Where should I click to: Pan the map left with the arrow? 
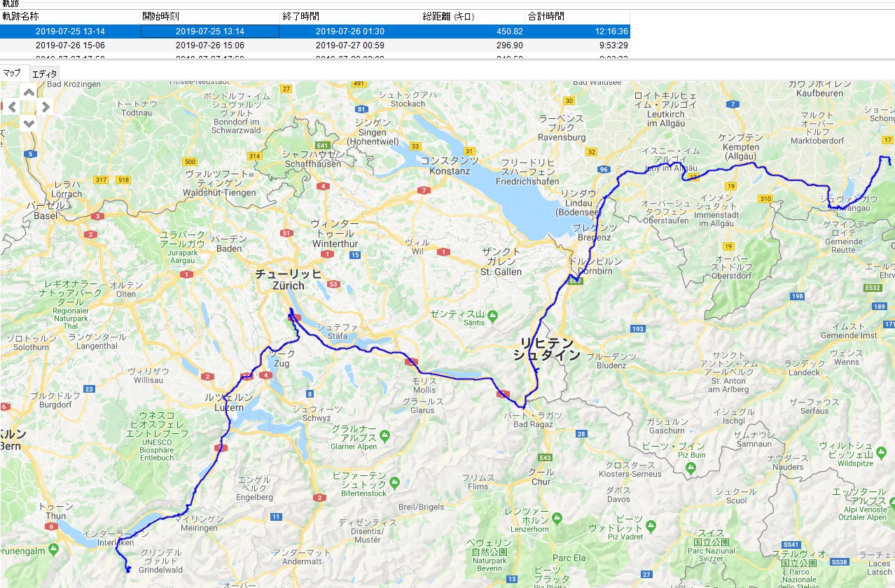coord(12,107)
